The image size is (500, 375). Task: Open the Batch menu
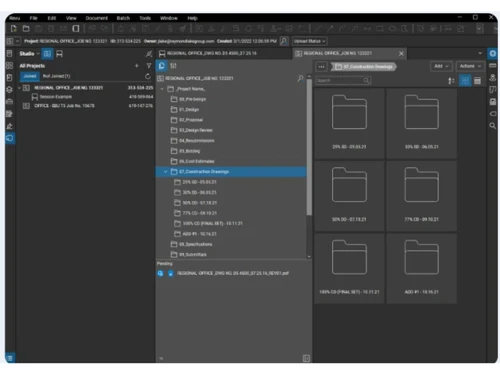(x=123, y=18)
